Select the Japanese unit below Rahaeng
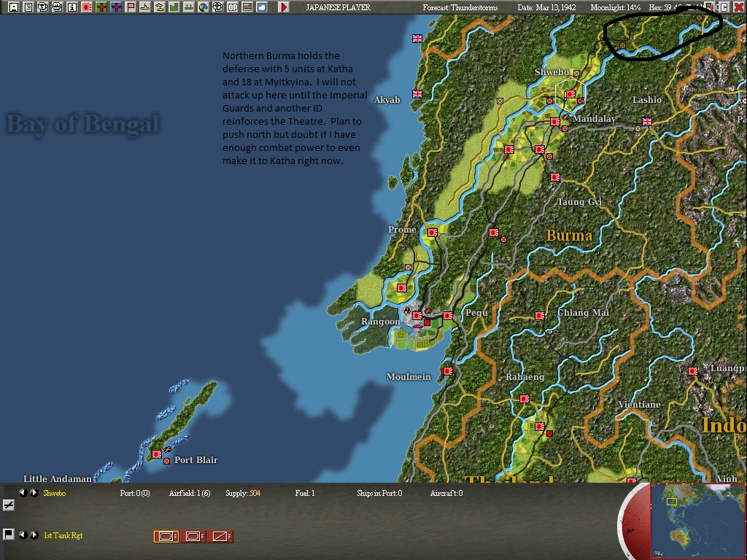This screenshot has width=747, height=560. [524, 399]
